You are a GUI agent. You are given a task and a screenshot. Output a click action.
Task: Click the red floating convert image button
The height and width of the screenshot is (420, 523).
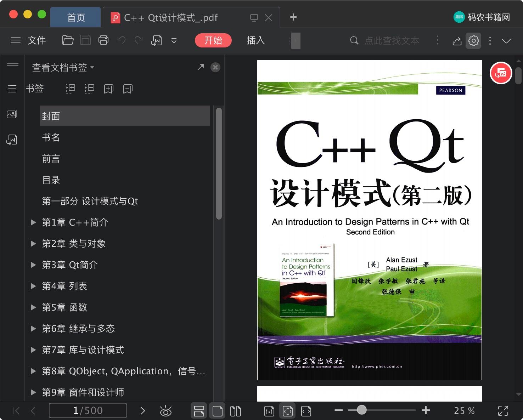click(x=501, y=73)
